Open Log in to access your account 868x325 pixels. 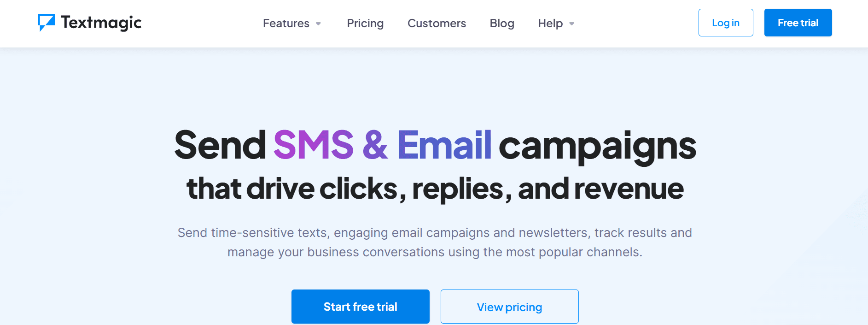pos(725,22)
